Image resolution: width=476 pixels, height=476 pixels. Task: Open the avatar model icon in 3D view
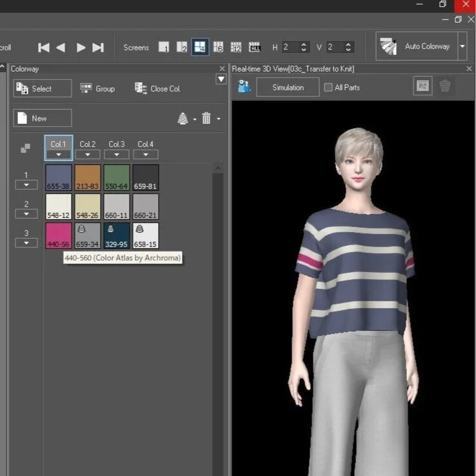tap(244, 86)
